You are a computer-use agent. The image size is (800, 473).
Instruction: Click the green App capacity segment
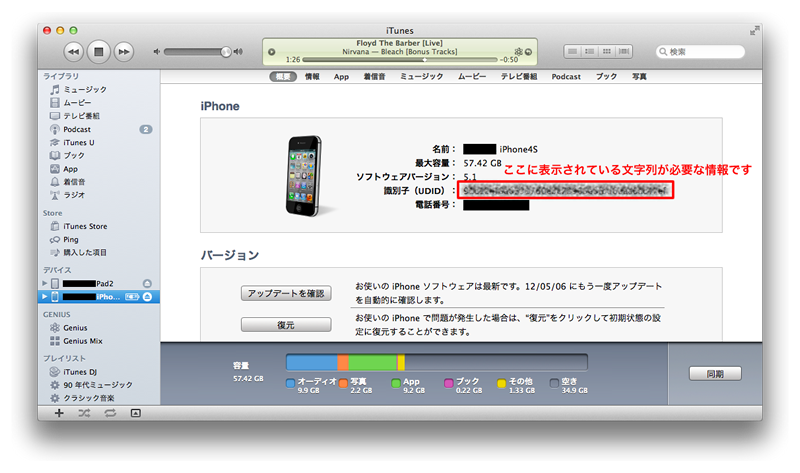373,362
